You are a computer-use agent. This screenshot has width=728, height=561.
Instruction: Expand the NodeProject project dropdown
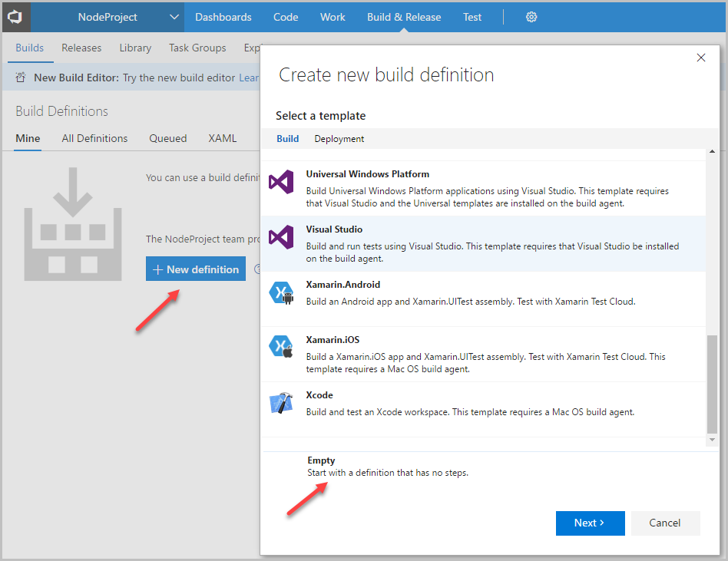pyautogui.click(x=175, y=17)
